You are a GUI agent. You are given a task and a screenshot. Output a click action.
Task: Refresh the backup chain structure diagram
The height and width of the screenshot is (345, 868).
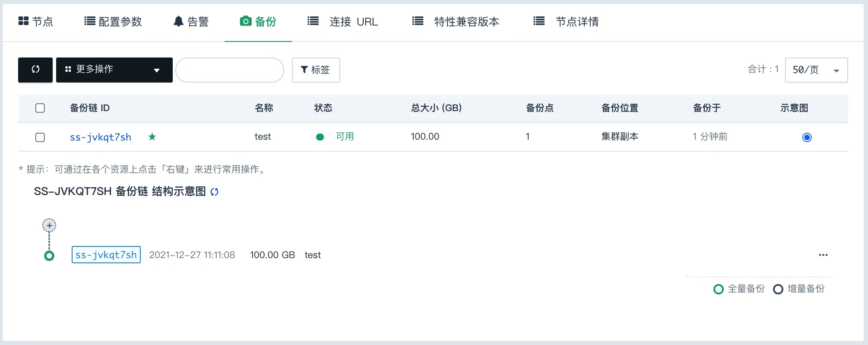click(214, 192)
